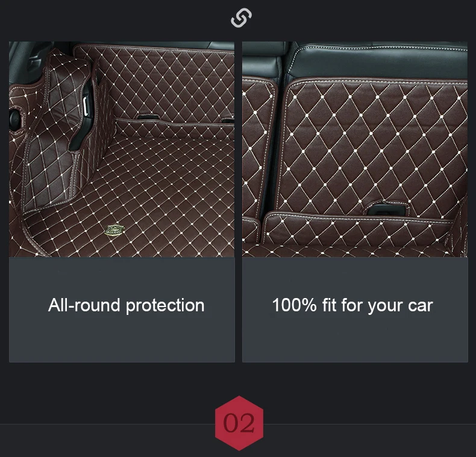This screenshot has height=457, width=476.
Task: Click the narrow quilted mat strip left of seat-back
Action: point(258,149)
